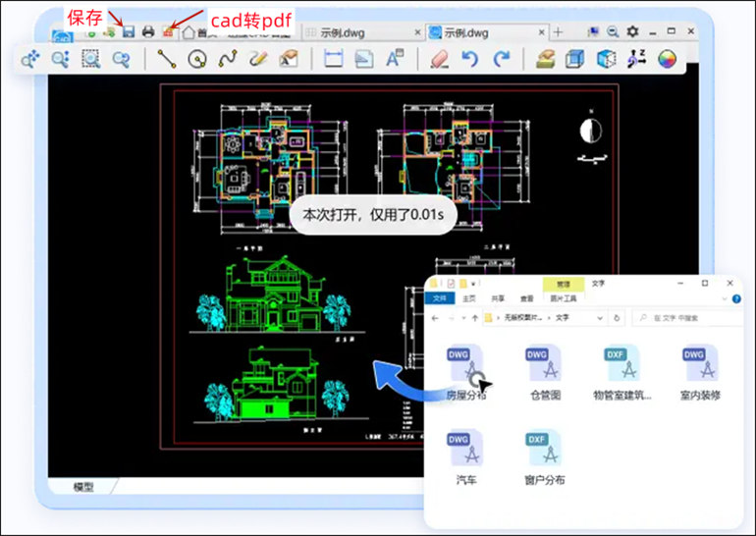Click the app logo icon at top left

pos(63,35)
